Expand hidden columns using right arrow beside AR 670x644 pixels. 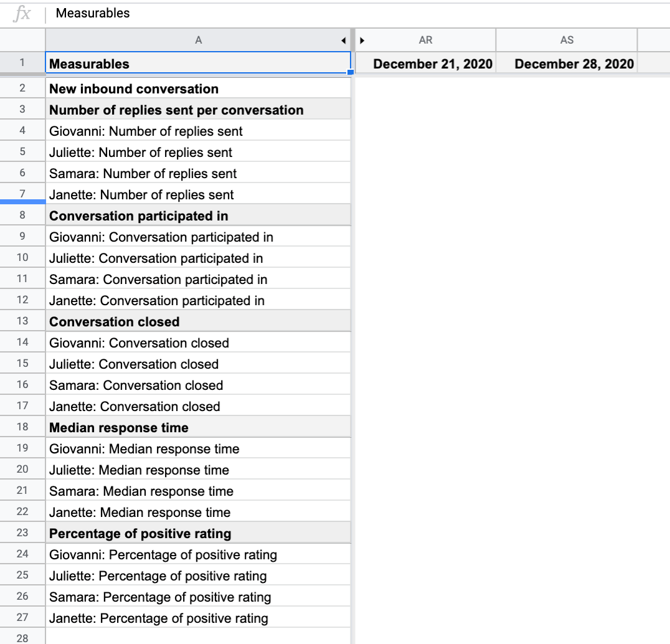[362, 40]
